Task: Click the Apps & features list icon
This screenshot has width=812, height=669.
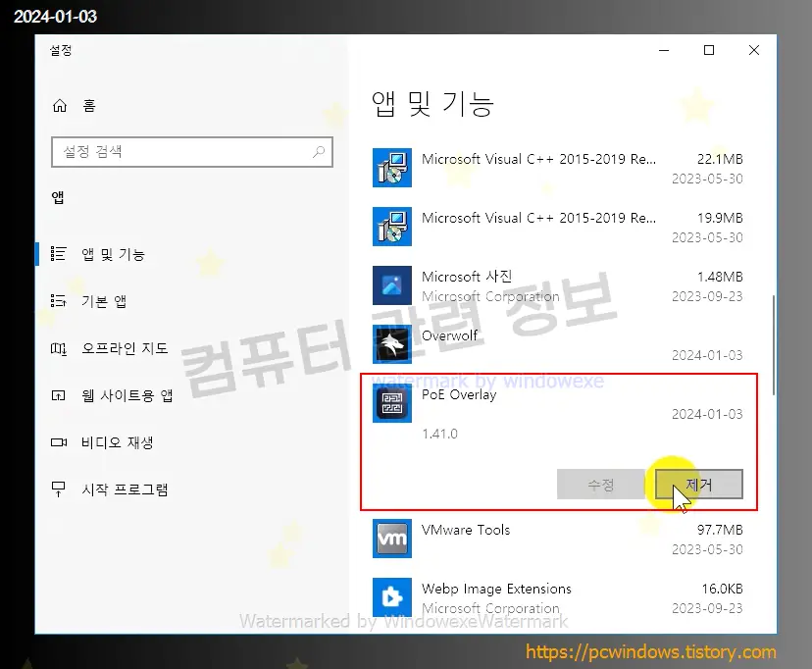Action: point(58,254)
